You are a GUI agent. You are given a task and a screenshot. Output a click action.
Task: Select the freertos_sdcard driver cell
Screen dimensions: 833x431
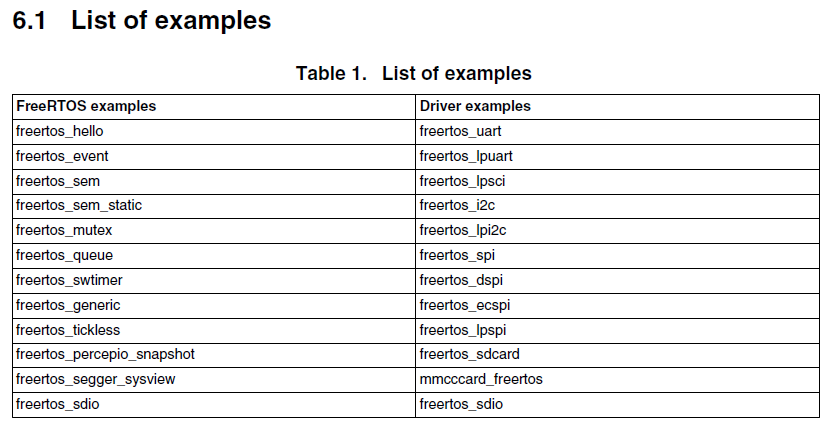point(470,354)
